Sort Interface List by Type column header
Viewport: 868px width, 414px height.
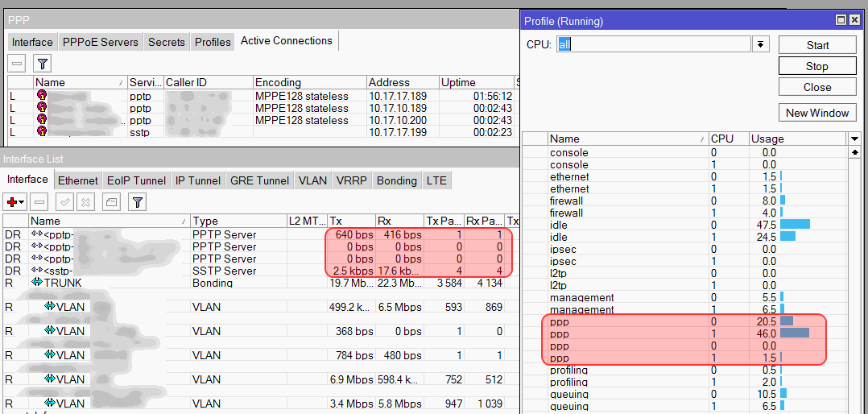[x=238, y=221]
